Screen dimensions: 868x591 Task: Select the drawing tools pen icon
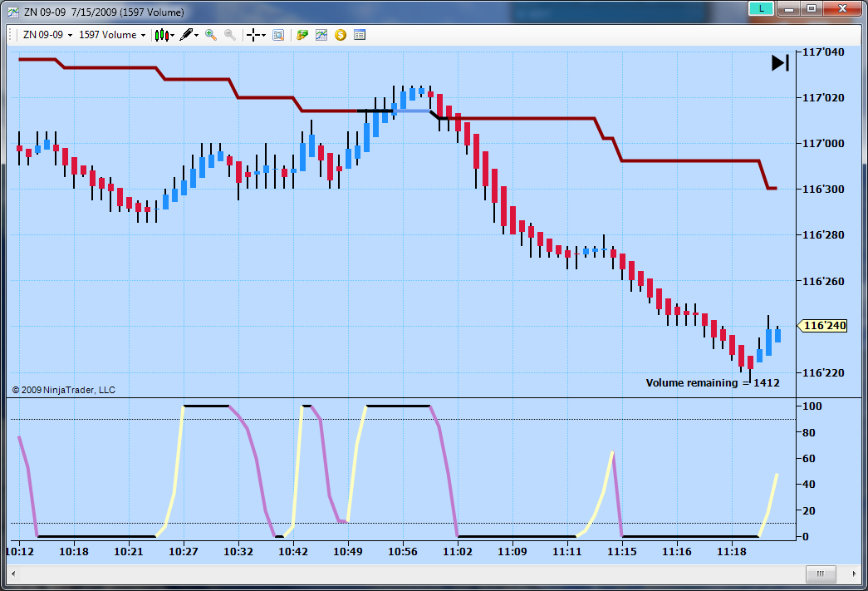pyautogui.click(x=187, y=35)
